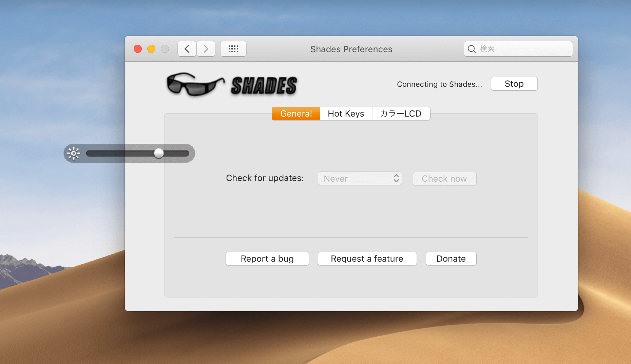Click the Shades Preferences window title
The height and width of the screenshot is (364, 631).
coord(351,49)
